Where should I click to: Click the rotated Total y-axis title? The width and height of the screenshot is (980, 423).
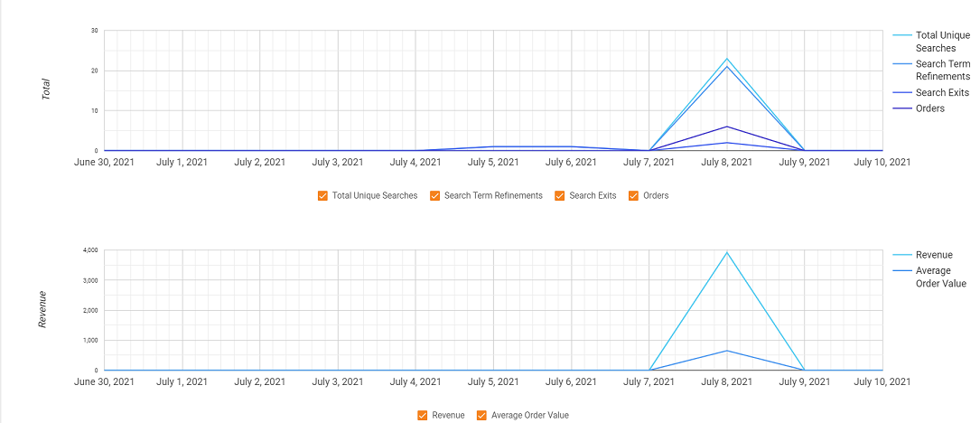[46, 89]
